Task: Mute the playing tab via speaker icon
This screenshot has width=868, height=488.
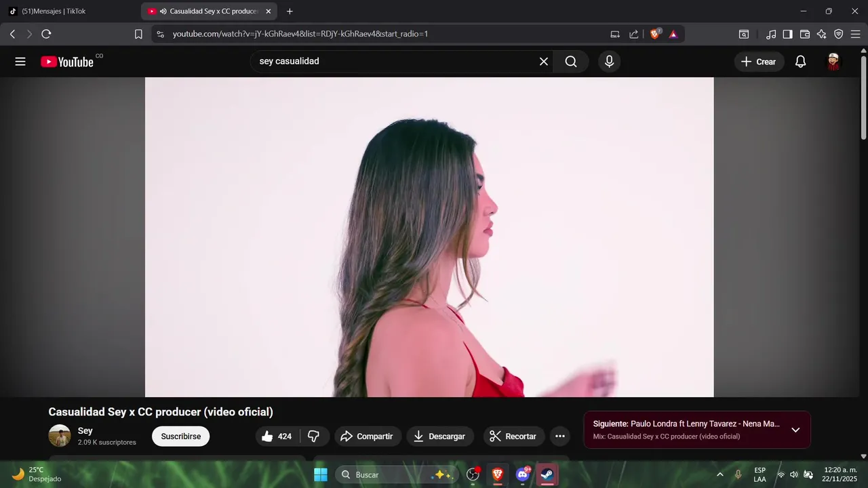Action: point(163,12)
